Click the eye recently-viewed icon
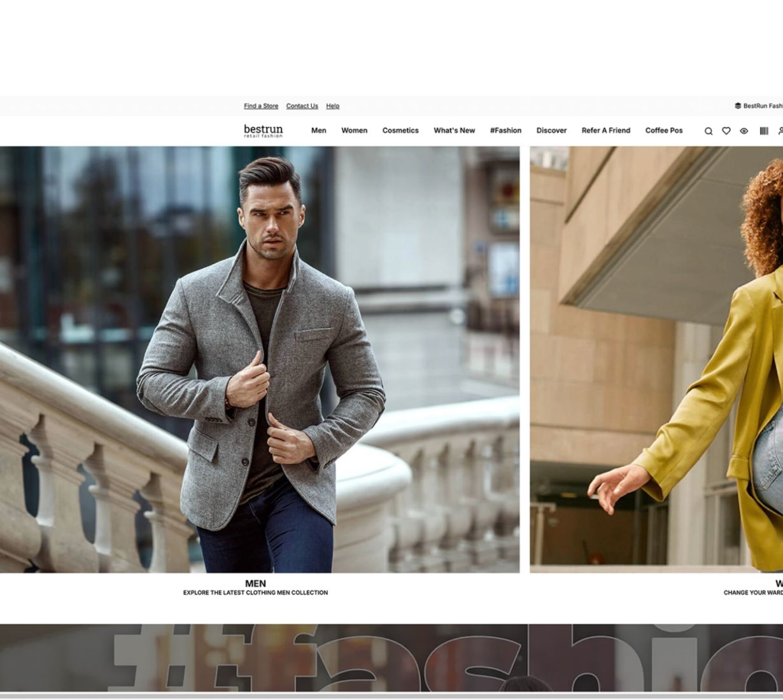783x700 pixels. [x=744, y=131]
